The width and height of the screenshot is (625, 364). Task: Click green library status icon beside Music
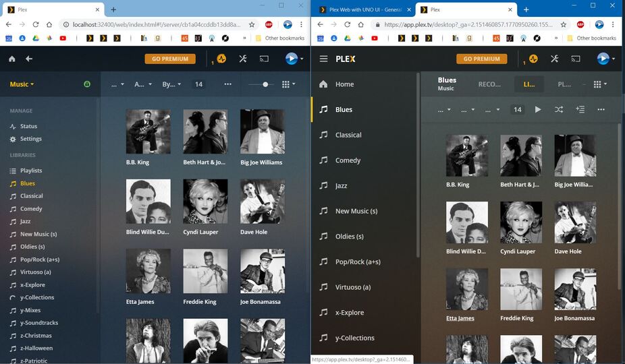pyautogui.click(x=87, y=84)
